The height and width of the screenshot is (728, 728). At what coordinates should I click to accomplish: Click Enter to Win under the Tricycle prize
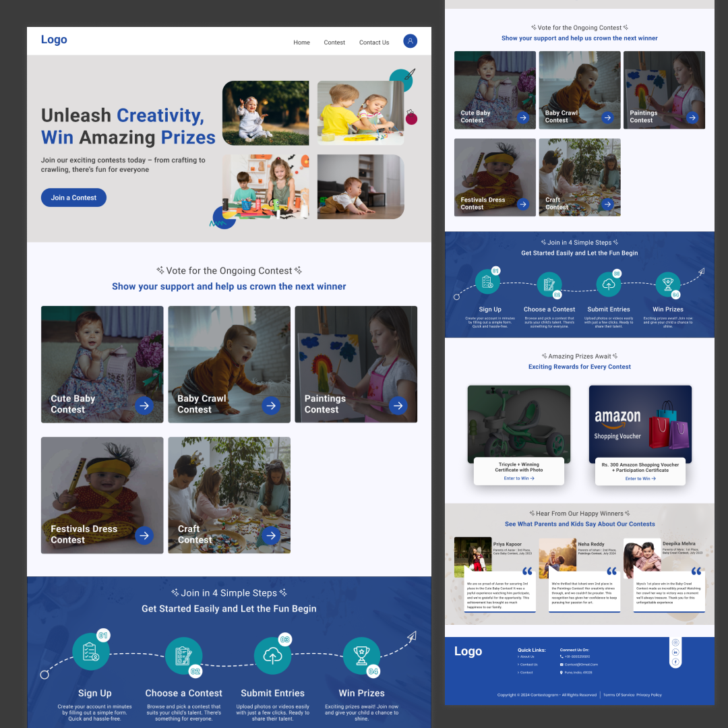coord(518,479)
